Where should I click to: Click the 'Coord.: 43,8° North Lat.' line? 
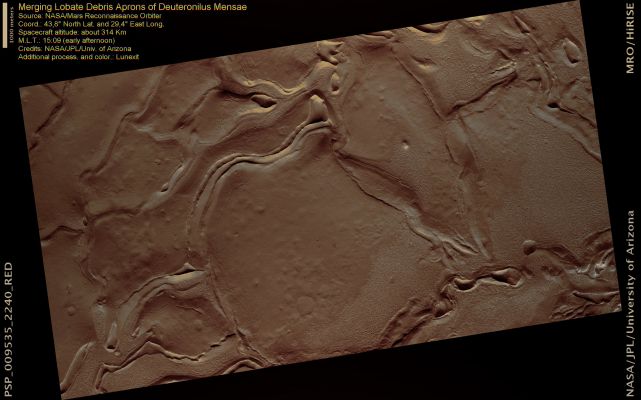point(91,24)
